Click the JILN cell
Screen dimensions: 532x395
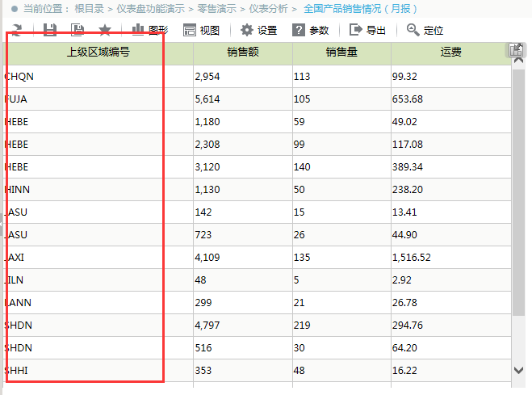(x=98, y=280)
